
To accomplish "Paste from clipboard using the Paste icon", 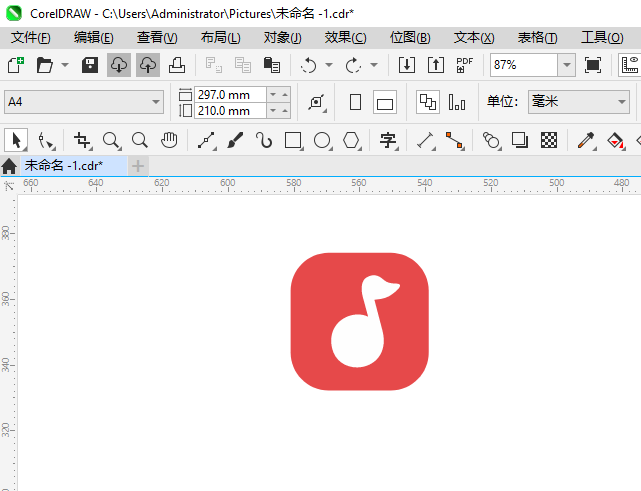I will click(x=271, y=65).
